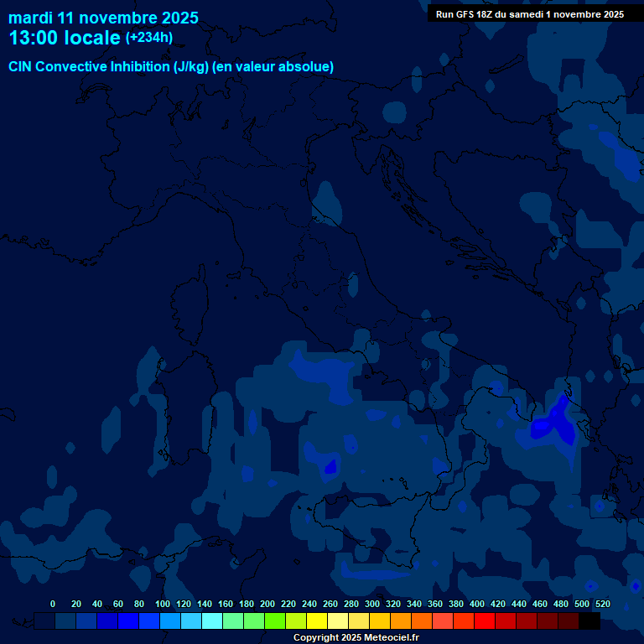Screen dimensions: 644x644
Task: Click the '(en valeur absolue)' text in subtitle
Action: point(273,67)
